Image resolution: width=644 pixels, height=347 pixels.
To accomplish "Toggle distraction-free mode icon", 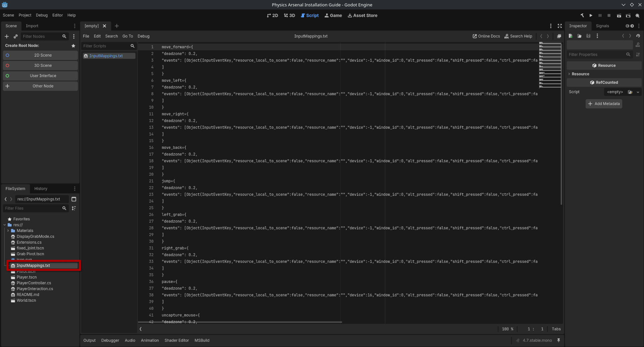I will pyautogui.click(x=560, y=26).
